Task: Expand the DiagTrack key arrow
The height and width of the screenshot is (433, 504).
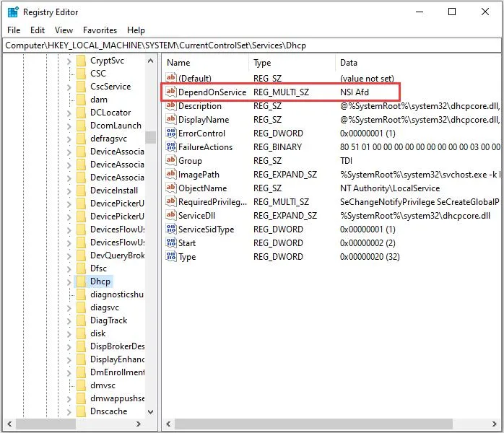Action: (x=69, y=320)
